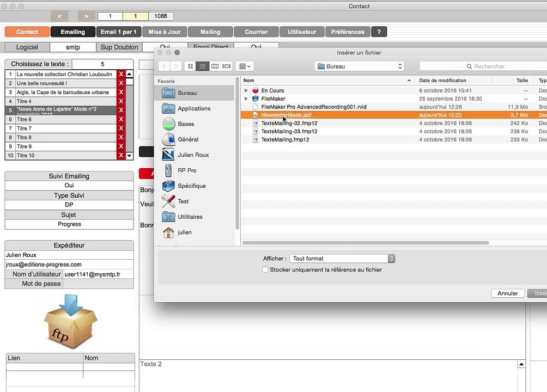Image resolution: width=547 pixels, height=392 pixels.
Task: Expand the En Cours folder triangle
Action: pos(246,90)
